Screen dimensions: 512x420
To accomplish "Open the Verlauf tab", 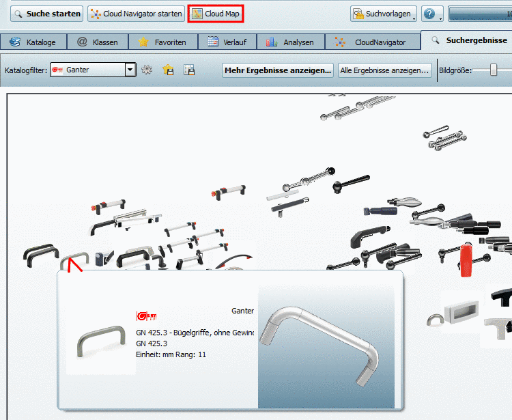I will point(227,42).
